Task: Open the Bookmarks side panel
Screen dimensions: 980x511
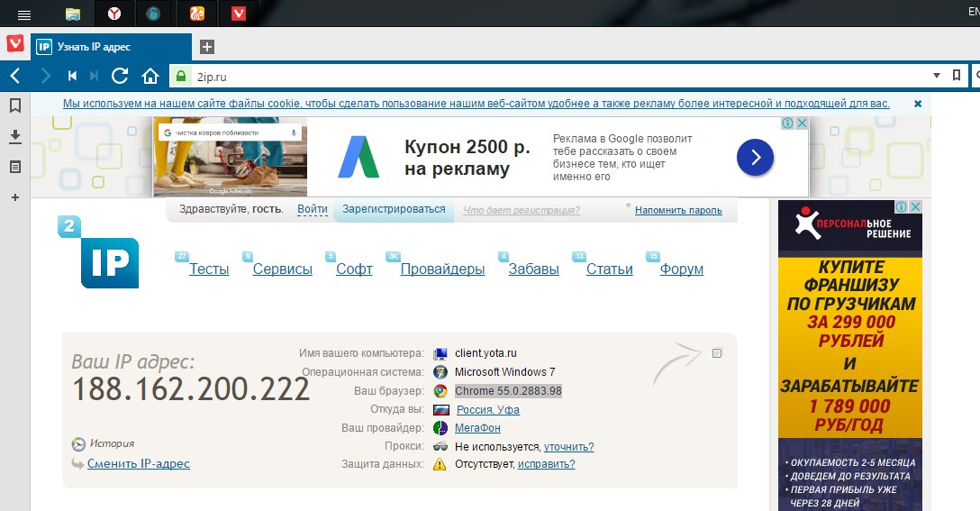Action: (14, 105)
